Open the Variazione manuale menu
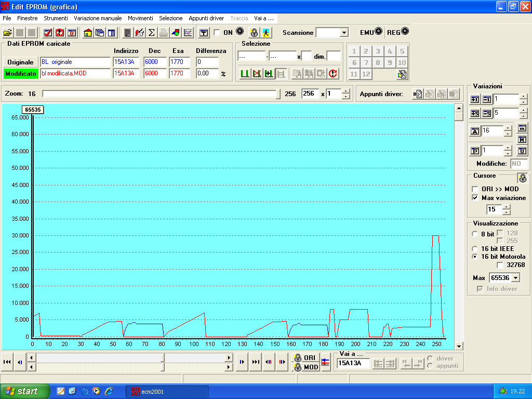Image resolution: width=532 pixels, height=399 pixels. pyautogui.click(x=98, y=18)
